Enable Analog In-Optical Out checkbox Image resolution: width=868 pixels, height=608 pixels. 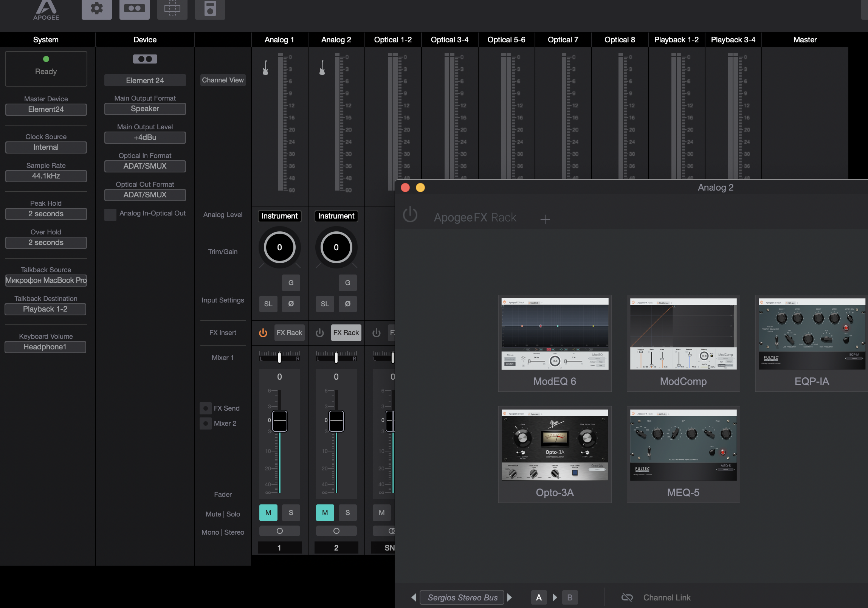point(110,214)
